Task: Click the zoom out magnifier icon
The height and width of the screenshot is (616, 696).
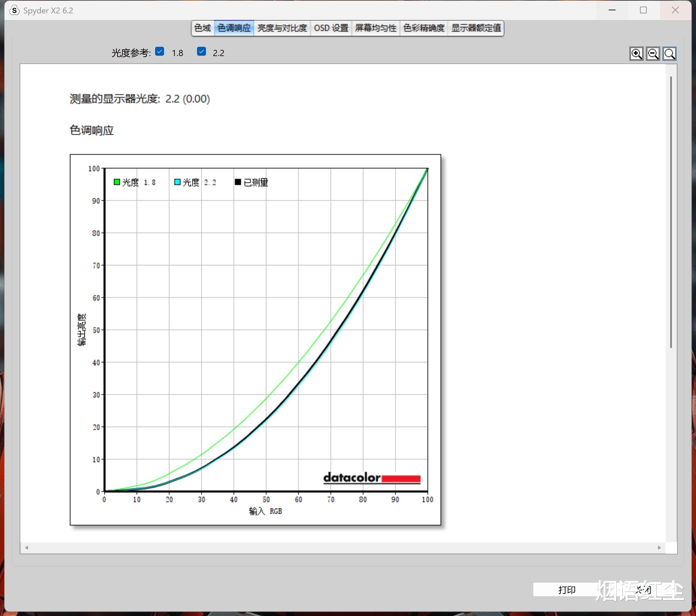Action: [x=653, y=54]
